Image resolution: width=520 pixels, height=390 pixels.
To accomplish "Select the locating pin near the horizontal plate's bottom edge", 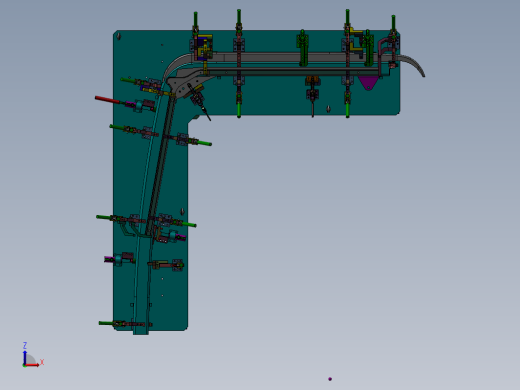I will click(328, 109).
